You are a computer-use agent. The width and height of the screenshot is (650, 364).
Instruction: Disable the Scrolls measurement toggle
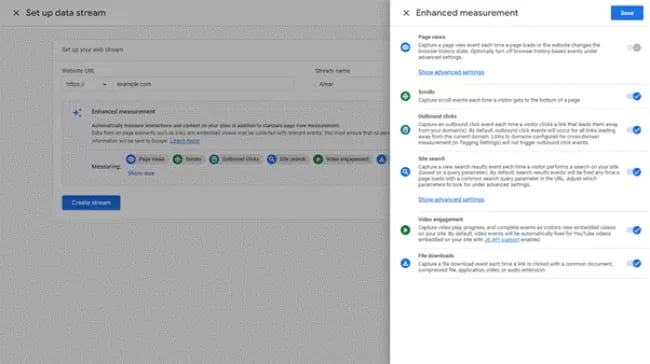[634, 96]
